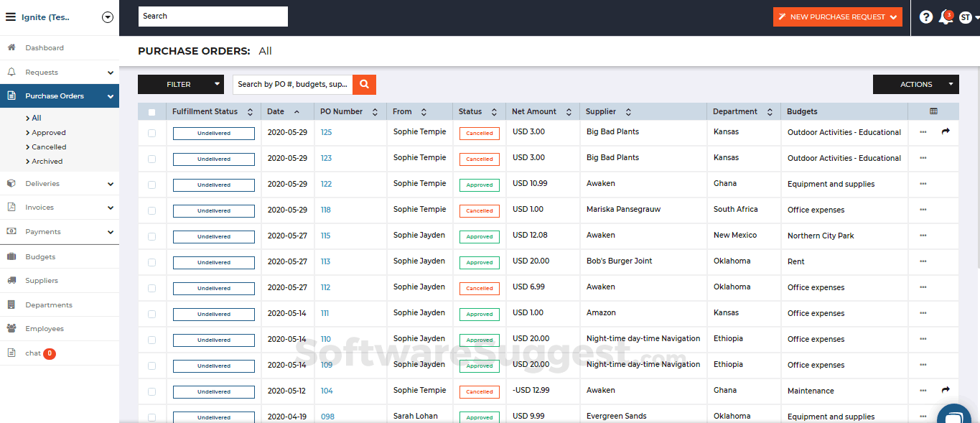The height and width of the screenshot is (423, 980).
Task: Select the Cancelled purchase orders submenu
Action: click(49, 147)
